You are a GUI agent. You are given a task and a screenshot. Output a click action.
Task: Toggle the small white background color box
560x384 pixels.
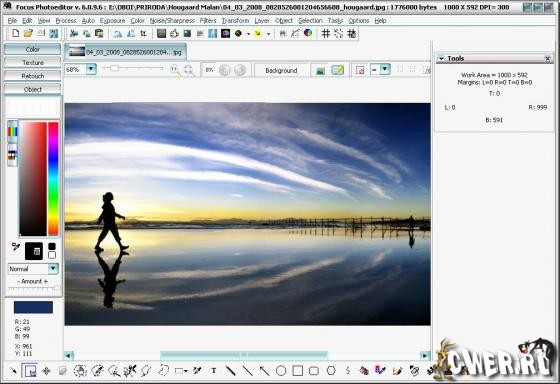52,255
